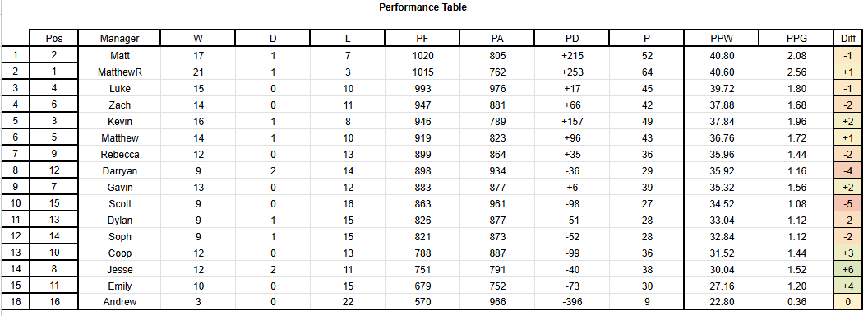Select Emily's Diff cell showing +4
Viewport: 868px width, 316px height.
847,286
